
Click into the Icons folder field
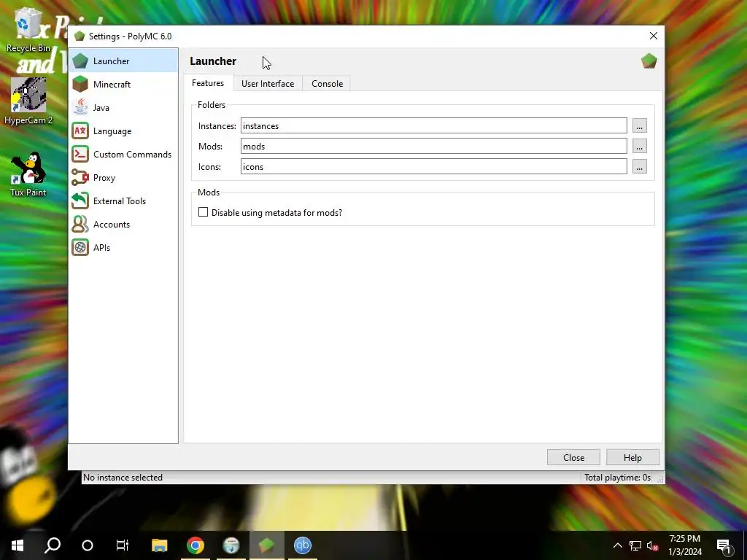[433, 167]
